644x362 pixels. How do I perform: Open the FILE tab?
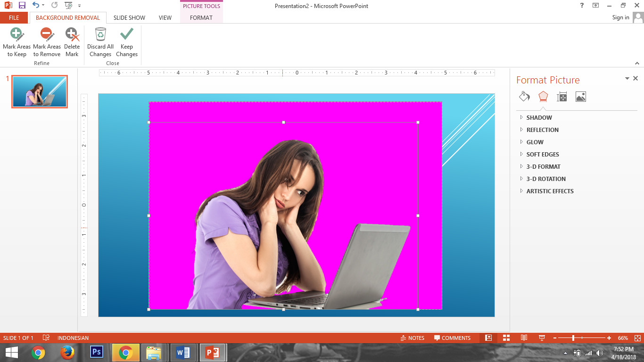click(x=14, y=18)
